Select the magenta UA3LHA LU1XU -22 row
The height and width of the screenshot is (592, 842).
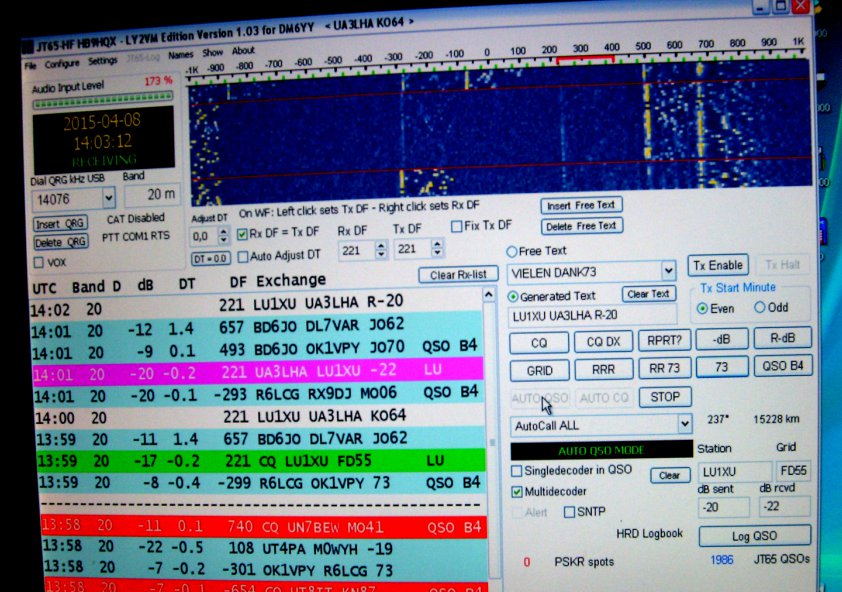[x=258, y=371]
